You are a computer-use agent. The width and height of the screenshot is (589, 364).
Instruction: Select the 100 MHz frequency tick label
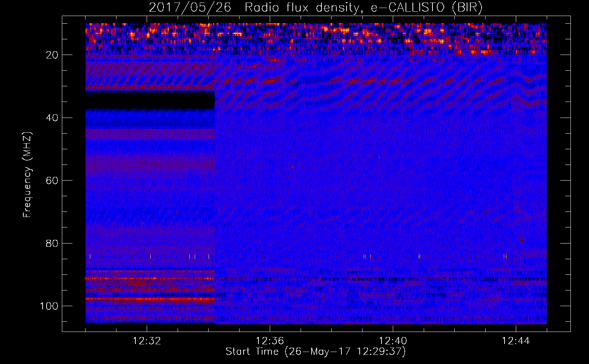pos(49,306)
